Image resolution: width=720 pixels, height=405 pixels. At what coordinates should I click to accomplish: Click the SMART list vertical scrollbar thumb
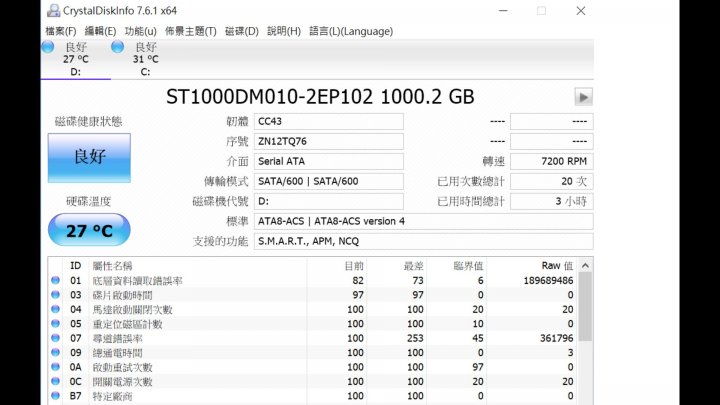coord(585,307)
